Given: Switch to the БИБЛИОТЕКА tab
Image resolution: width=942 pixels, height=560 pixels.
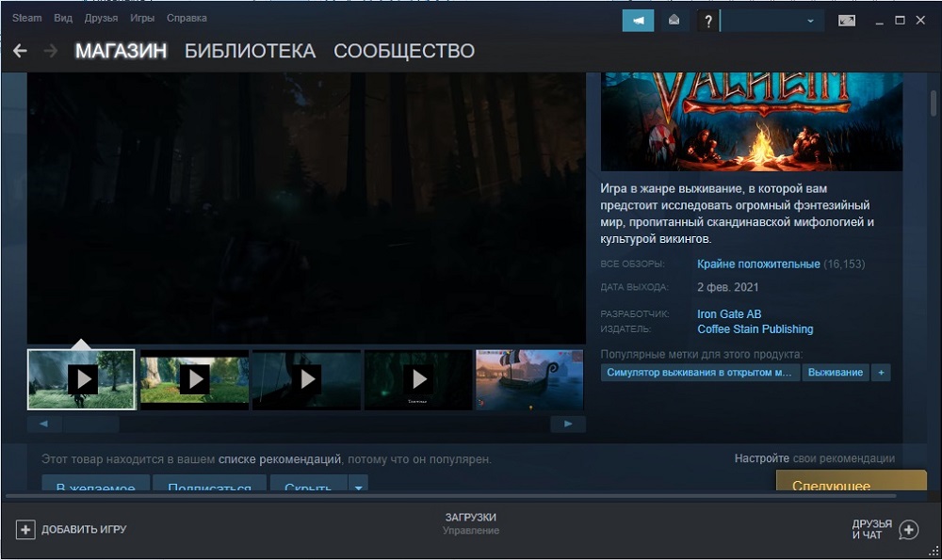Looking at the screenshot, I should tap(250, 51).
